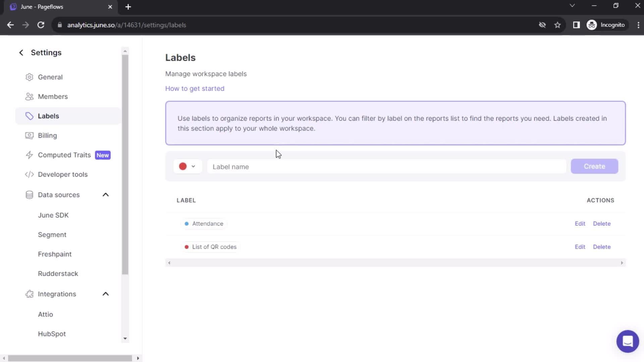Click the Members settings icon
The image size is (644, 362).
pyautogui.click(x=29, y=96)
